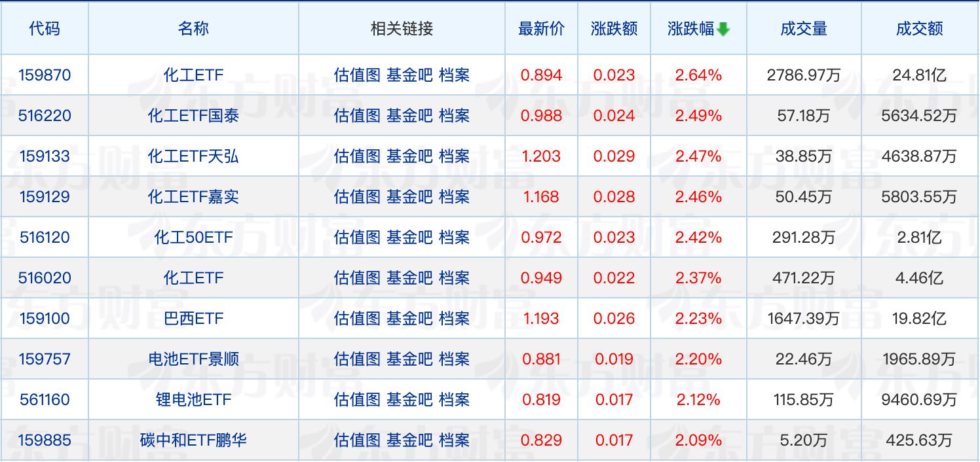Sort by the 成交额 column header
This screenshot has height=462, width=980.
tap(920, 29)
